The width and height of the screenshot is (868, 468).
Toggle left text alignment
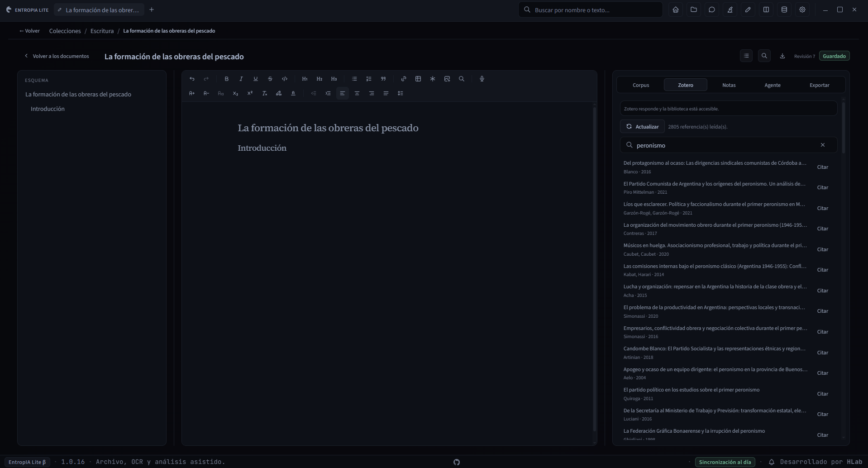(x=343, y=93)
